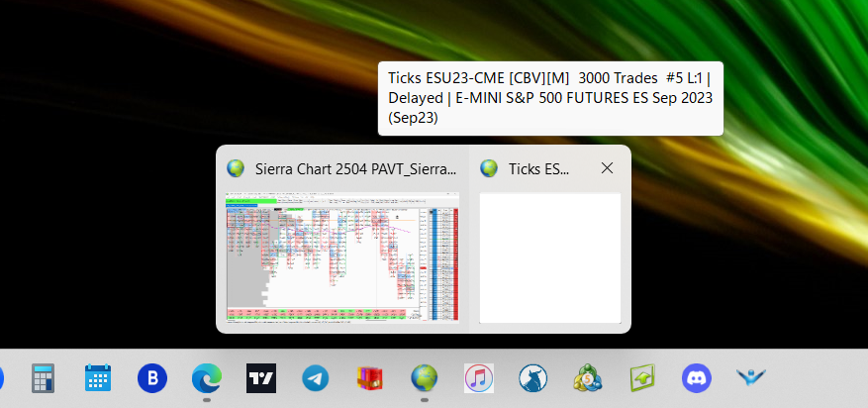Open the Calendar app in taskbar
Viewport: 868px width, 408px height.
pyautogui.click(x=98, y=378)
